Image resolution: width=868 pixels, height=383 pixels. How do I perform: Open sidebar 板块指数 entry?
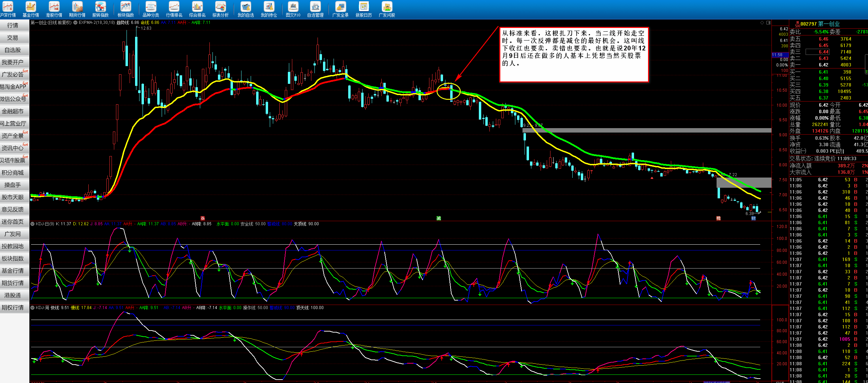click(14, 259)
